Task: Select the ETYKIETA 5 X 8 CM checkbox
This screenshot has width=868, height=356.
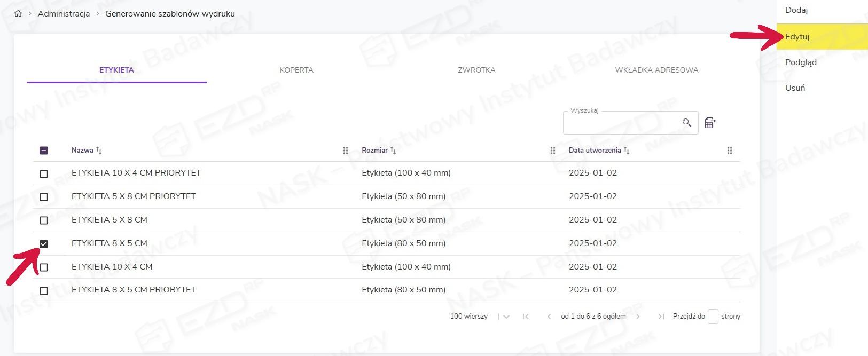Action: click(x=44, y=220)
